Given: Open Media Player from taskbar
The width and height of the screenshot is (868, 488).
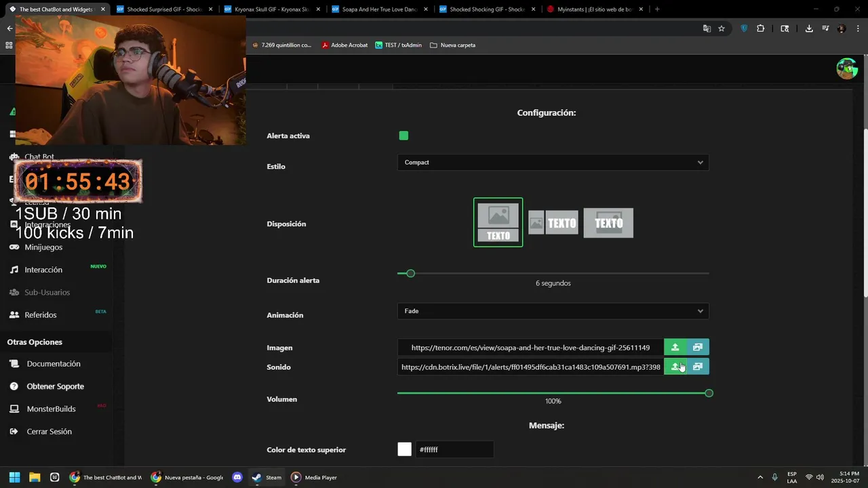Looking at the screenshot, I should click(313, 477).
